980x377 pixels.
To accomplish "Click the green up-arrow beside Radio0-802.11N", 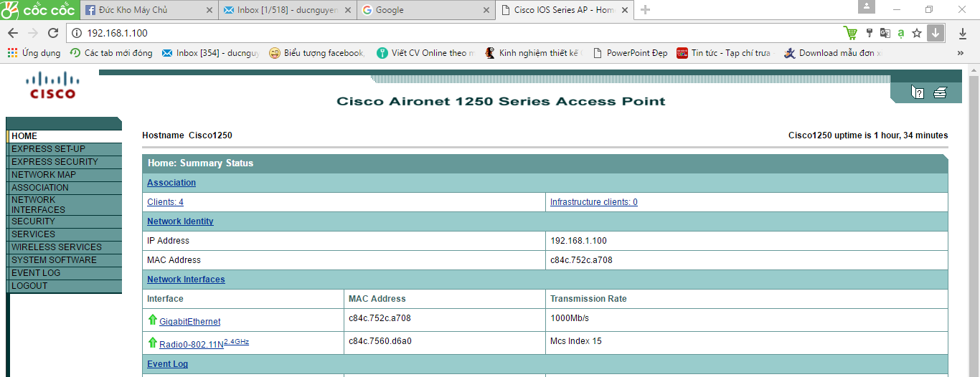I will [152, 343].
